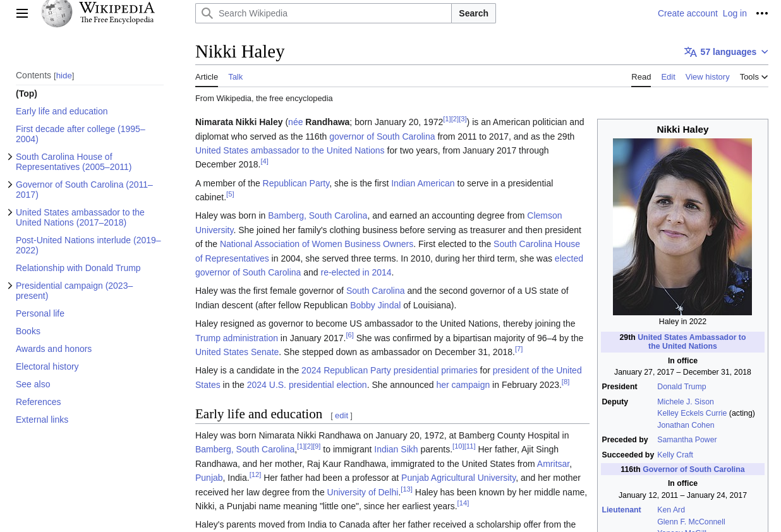This screenshot has width=781, height=532.
Task: Click citation reference [8]
Action: pos(566,382)
